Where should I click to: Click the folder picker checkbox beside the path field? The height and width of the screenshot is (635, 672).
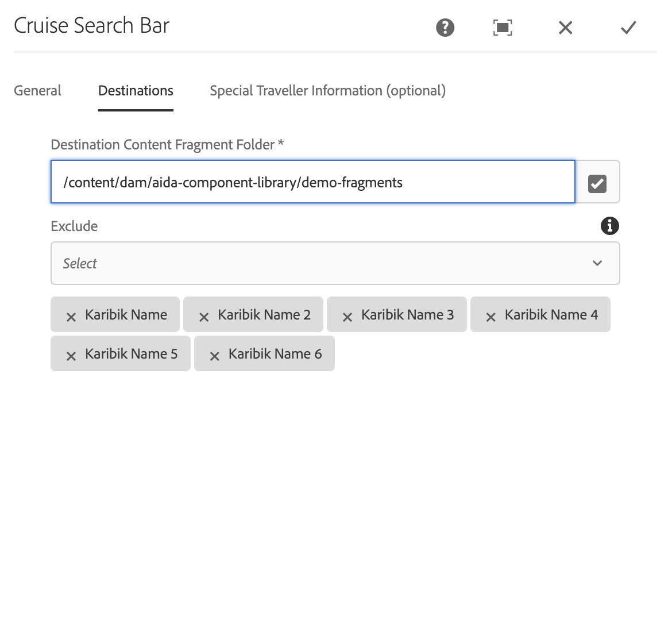[x=597, y=183]
